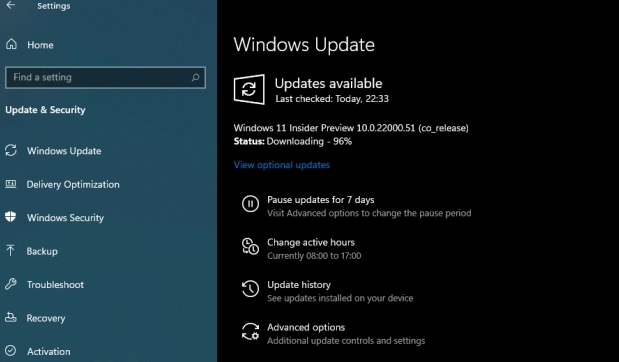The image size is (619, 362).
Task: Click the Troubleshoot wrench icon
Action: click(11, 284)
